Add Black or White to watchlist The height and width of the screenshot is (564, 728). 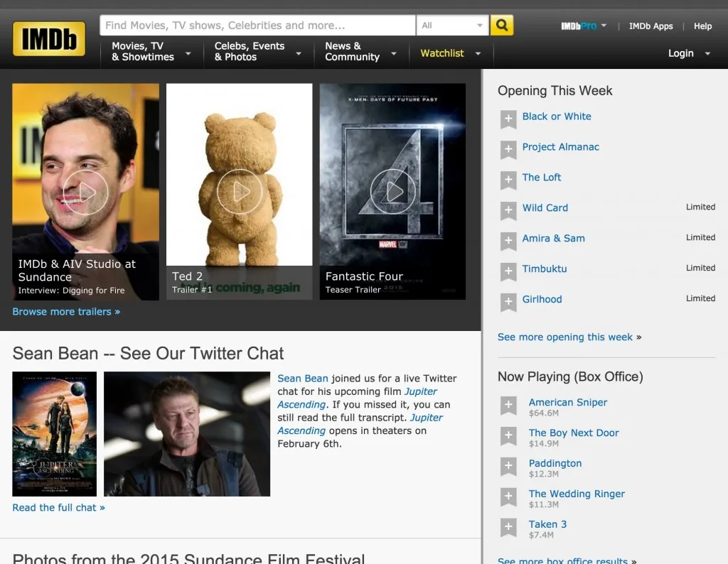pos(508,119)
